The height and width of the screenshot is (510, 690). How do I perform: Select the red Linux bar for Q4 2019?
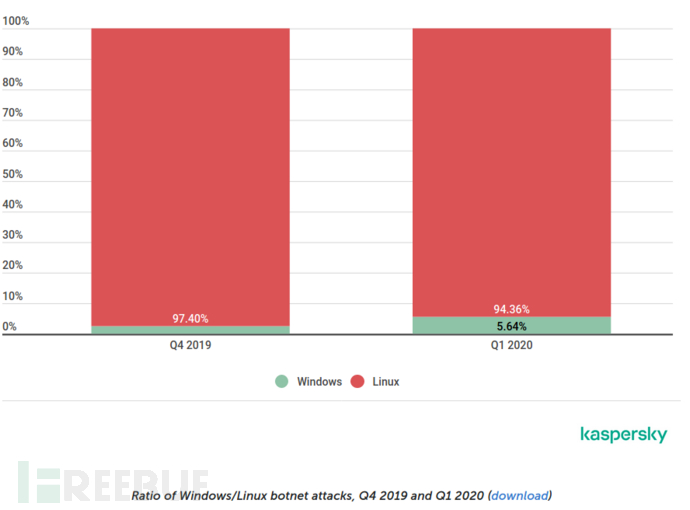pos(190,170)
